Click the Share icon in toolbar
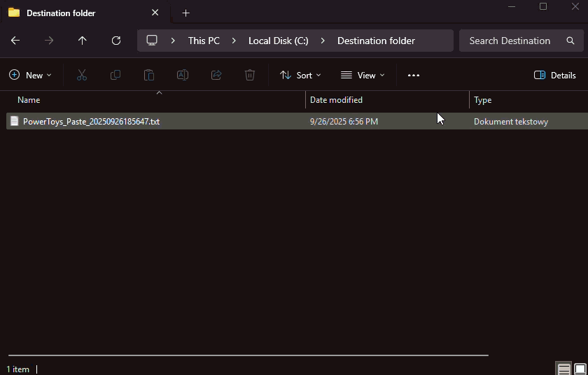 (216, 75)
